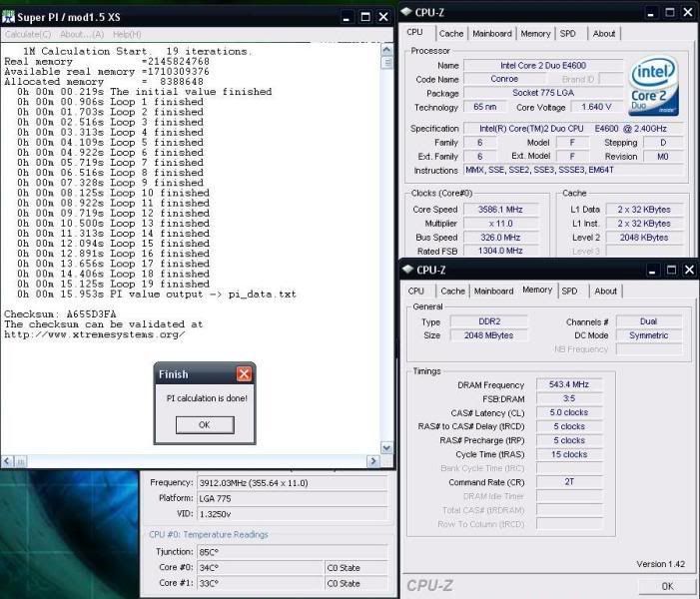
Task: Open Mainboard tab in upper CPU-Z window
Action: point(492,33)
